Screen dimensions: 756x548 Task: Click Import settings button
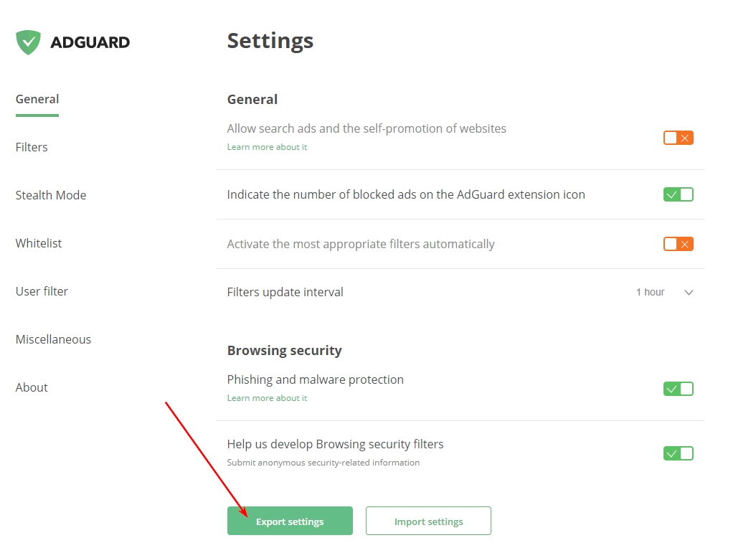pyautogui.click(x=428, y=520)
